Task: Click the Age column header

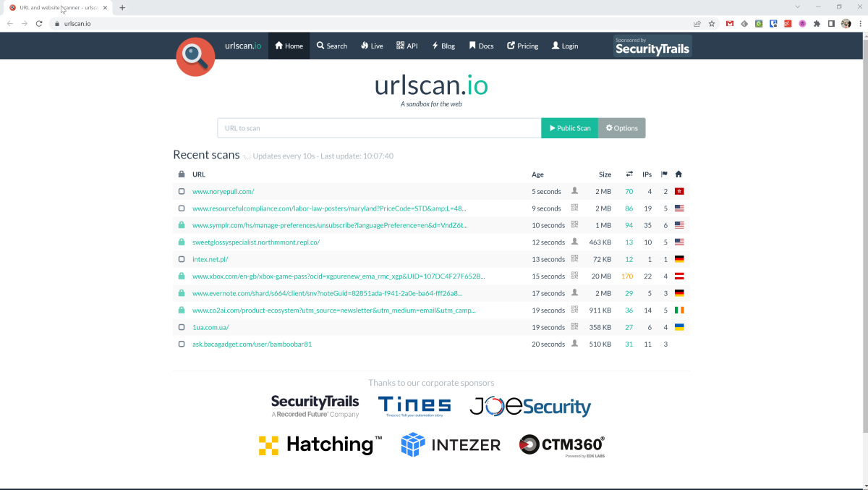Action: pyautogui.click(x=537, y=174)
